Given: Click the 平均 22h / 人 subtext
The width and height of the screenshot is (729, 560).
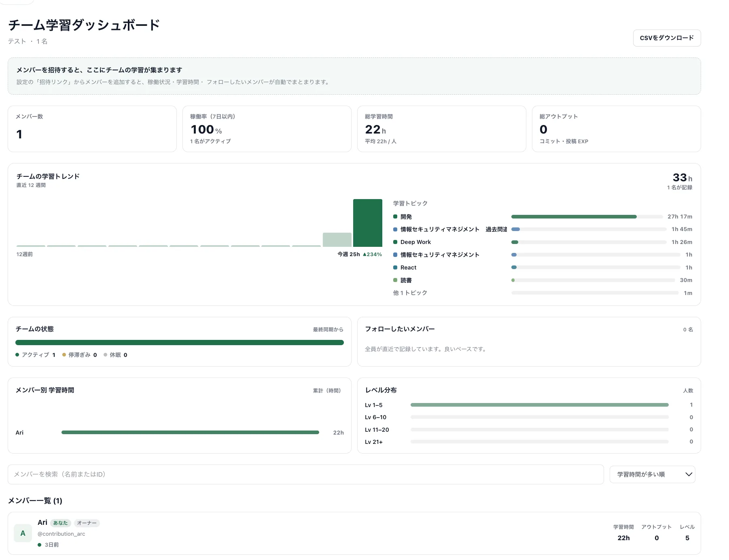Looking at the screenshot, I should (x=381, y=141).
